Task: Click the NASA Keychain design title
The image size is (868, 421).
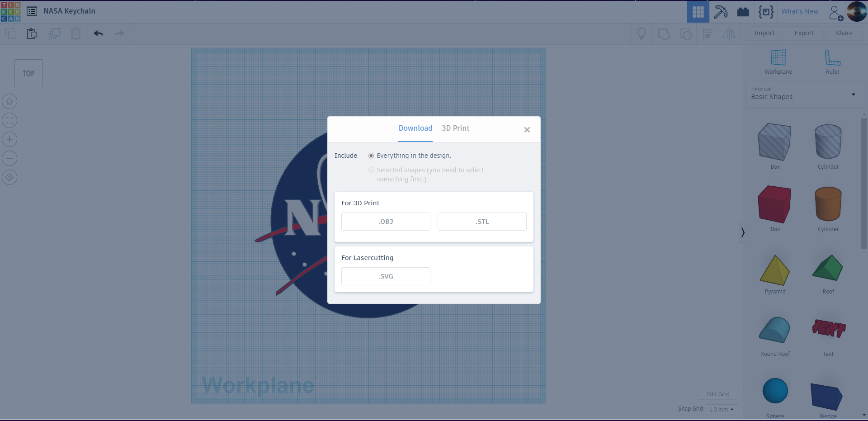Action: 69,11
